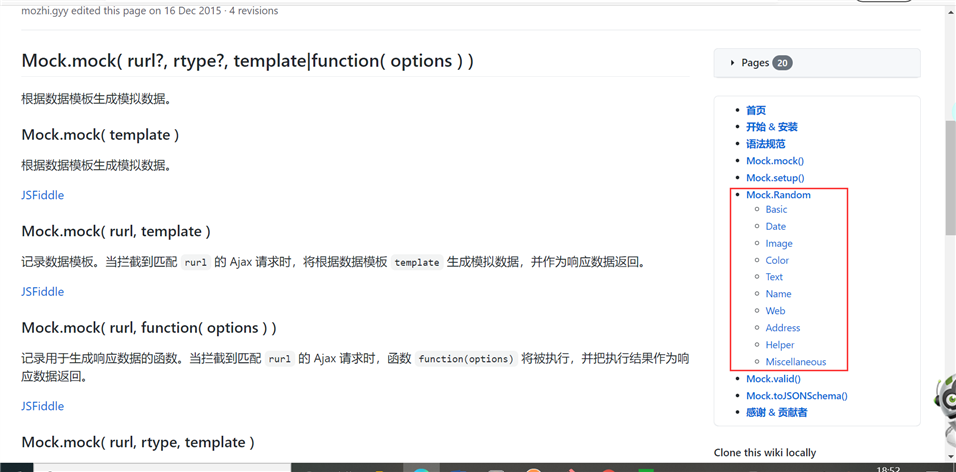Open the Image sub-item link

click(x=779, y=243)
